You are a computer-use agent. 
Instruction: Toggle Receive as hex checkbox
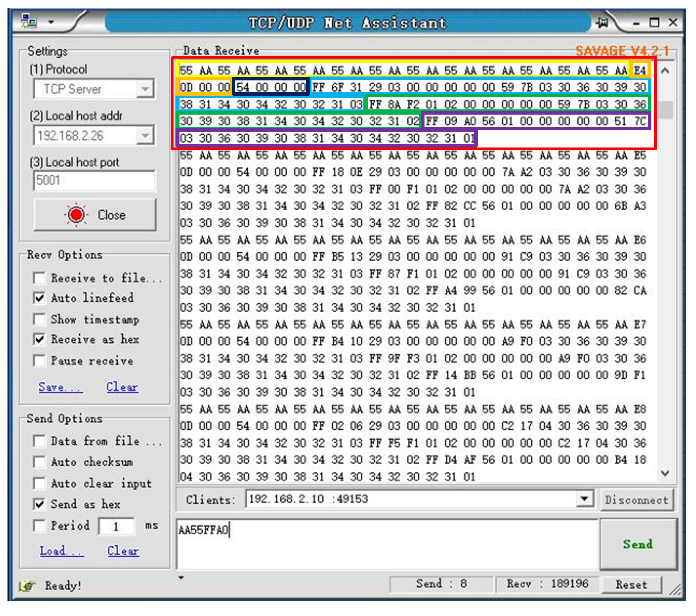39,340
